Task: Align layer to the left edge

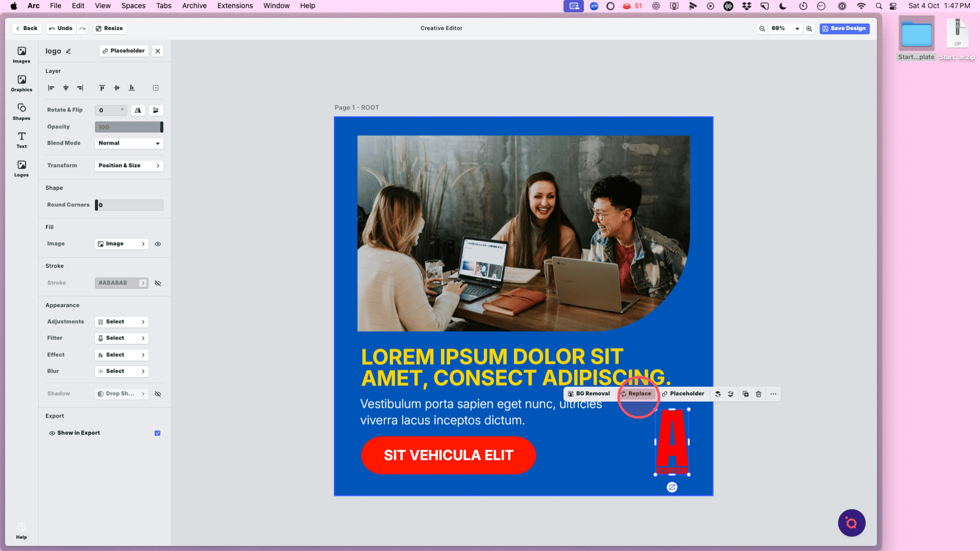Action: click(51, 88)
